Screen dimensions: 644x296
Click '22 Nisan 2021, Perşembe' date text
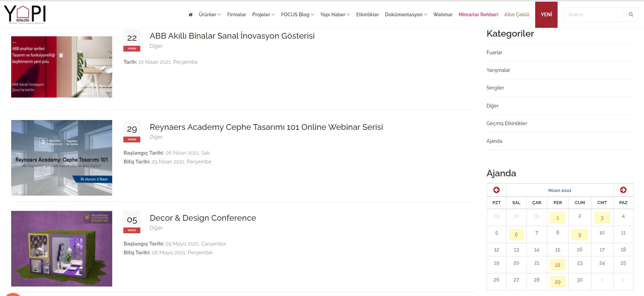click(168, 62)
